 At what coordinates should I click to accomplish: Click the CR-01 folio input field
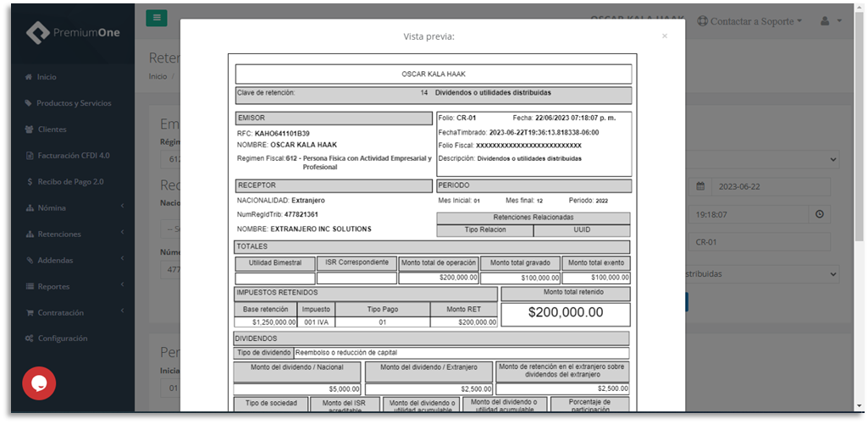coord(762,242)
